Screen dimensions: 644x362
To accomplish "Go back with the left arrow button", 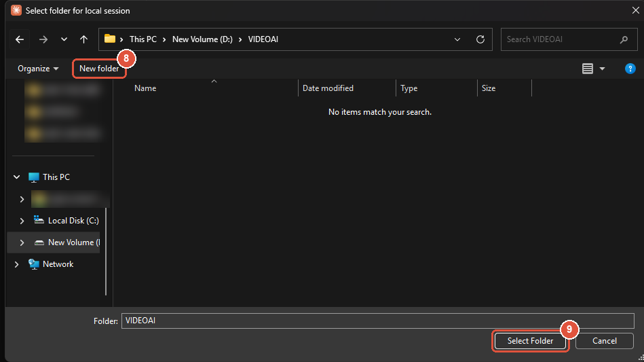I will click(x=19, y=39).
